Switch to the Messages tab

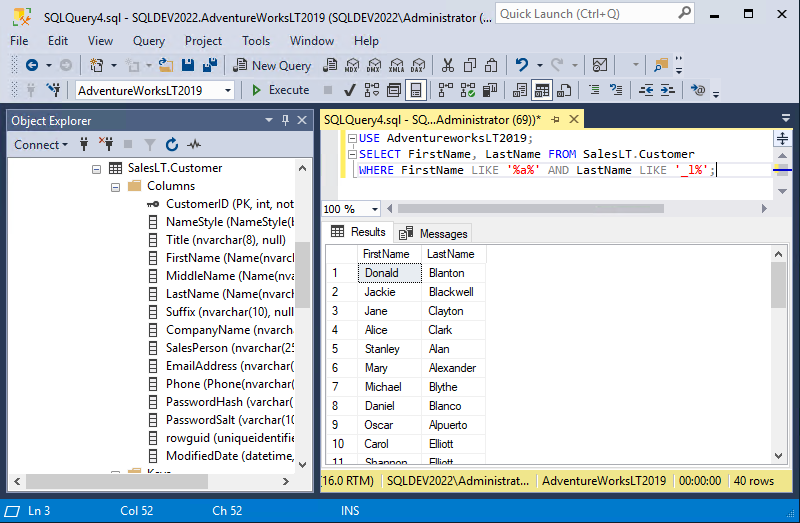point(433,234)
